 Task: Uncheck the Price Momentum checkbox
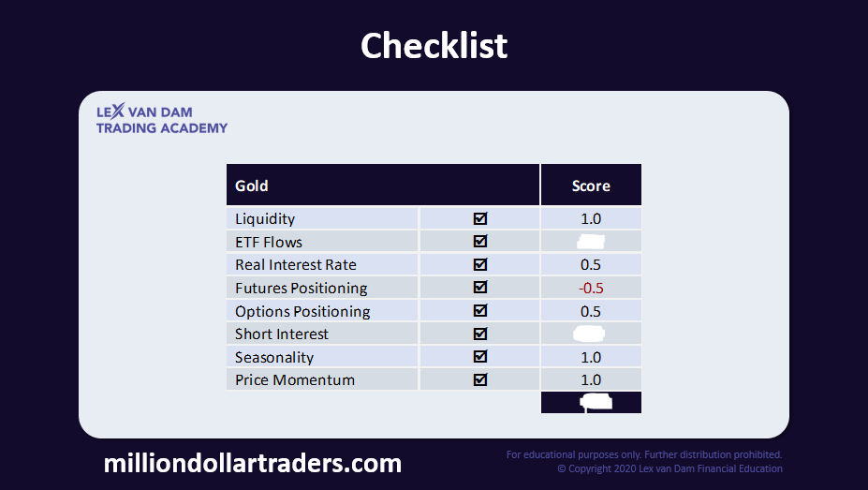click(480, 379)
